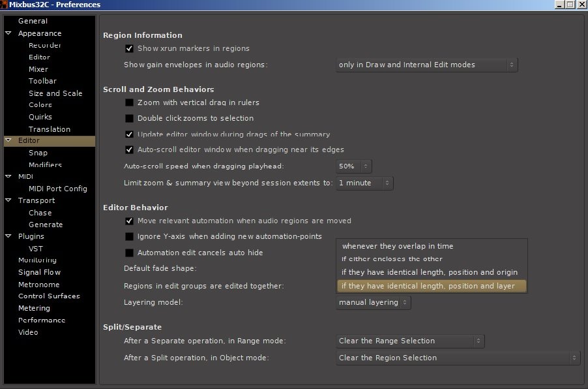Screen dimensions: 588x389
Task: Open the Size and Scale page
Action: pos(55,93)
